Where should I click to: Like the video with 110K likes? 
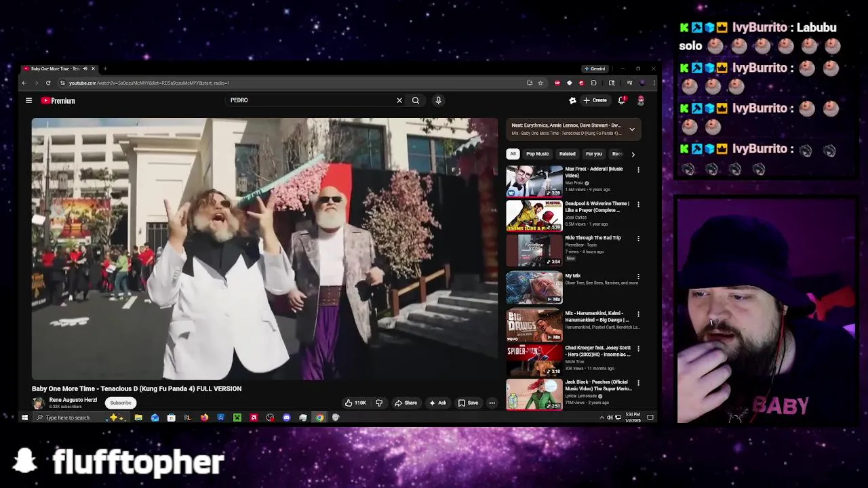click(355, 403)
